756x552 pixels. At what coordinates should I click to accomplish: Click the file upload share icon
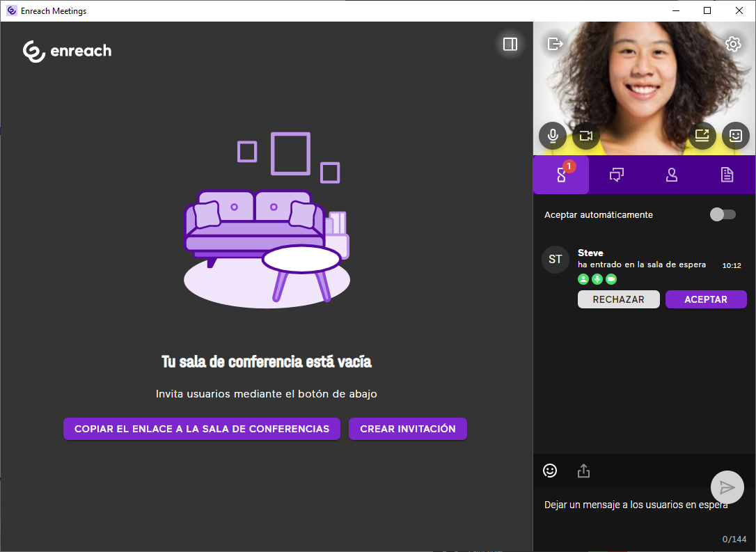[583, 471]
